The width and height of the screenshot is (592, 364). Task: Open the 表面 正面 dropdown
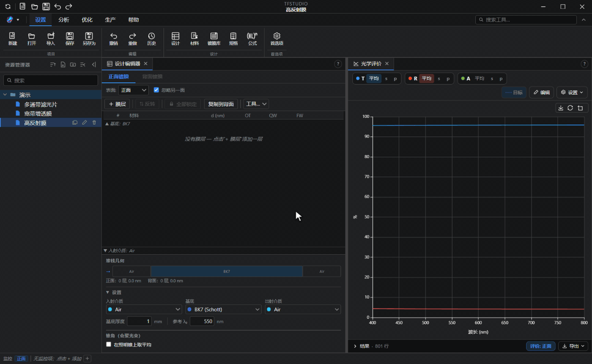tap(133, 90)
